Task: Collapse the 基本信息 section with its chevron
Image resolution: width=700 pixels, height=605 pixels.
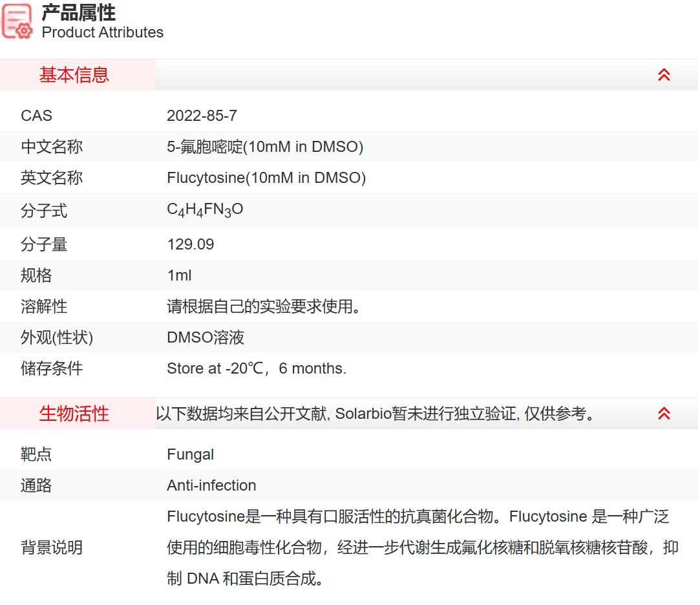Action: [x=663, y=74]
